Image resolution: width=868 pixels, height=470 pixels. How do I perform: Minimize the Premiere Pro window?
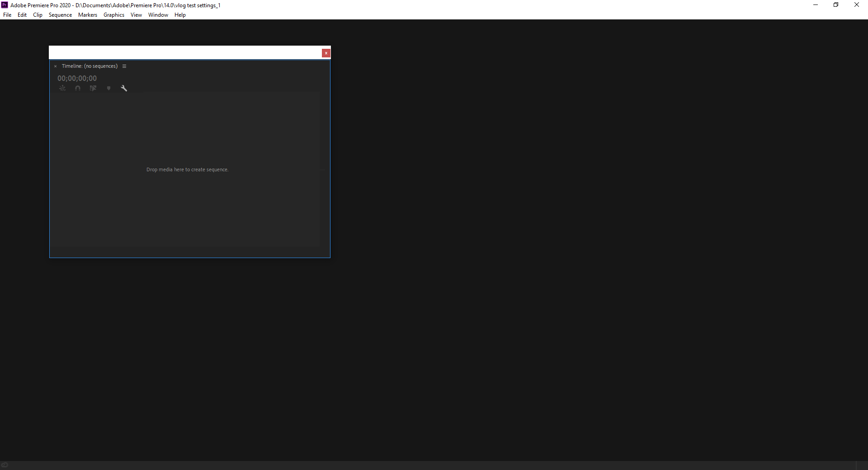tap(816, 5)
